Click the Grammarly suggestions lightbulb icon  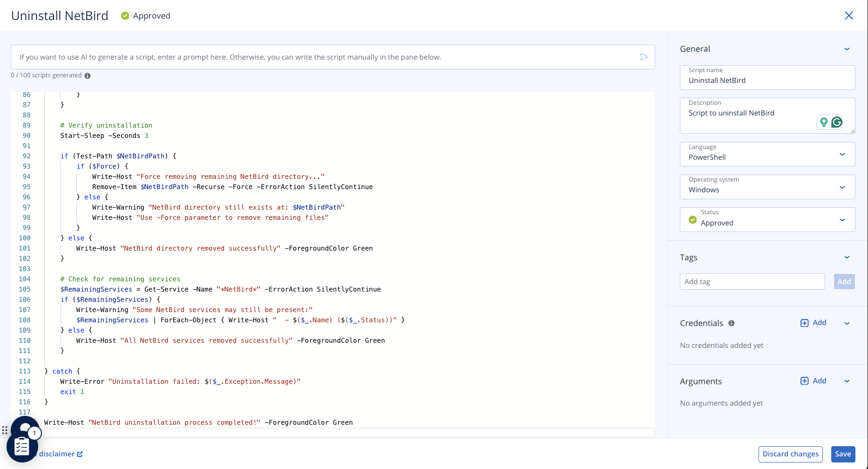[824, 122]
